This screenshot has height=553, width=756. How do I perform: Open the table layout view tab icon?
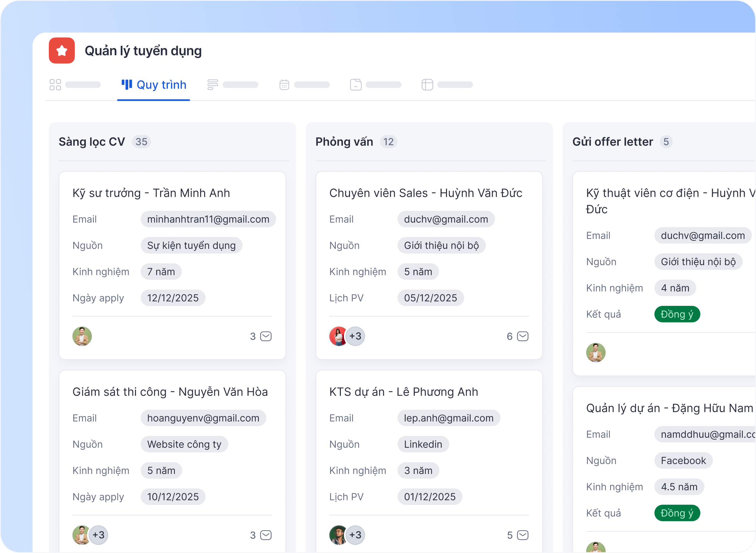pos(427,85)
